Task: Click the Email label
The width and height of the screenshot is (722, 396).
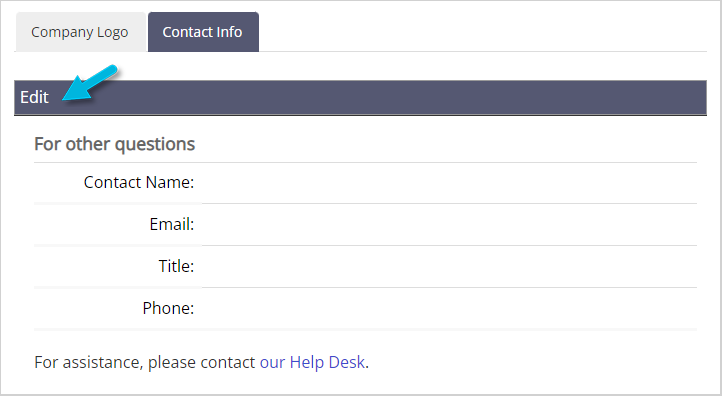Action: [x=172, y=224]
